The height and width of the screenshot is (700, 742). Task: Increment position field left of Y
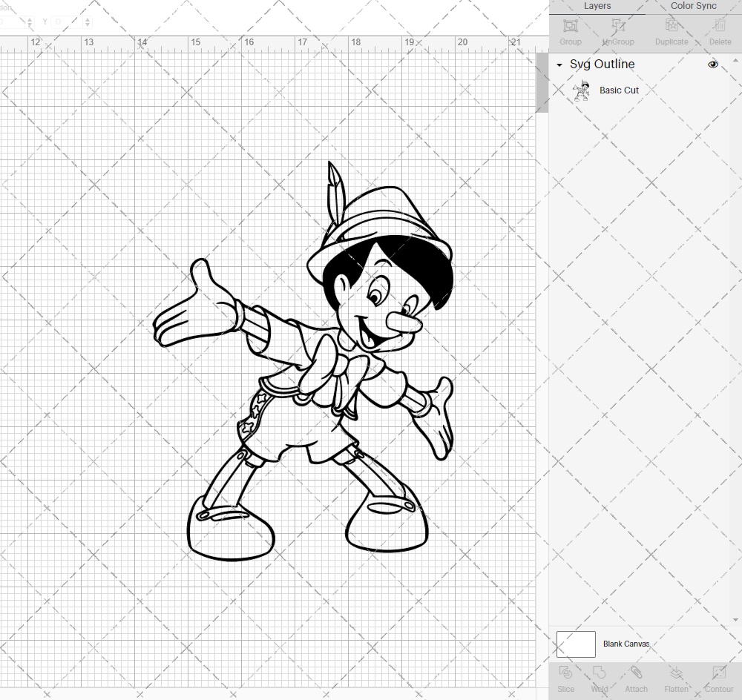[x=30, y=19]
